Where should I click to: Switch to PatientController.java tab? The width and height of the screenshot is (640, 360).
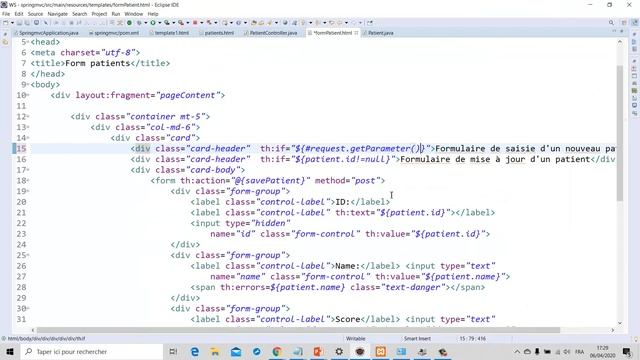[271, 33]
